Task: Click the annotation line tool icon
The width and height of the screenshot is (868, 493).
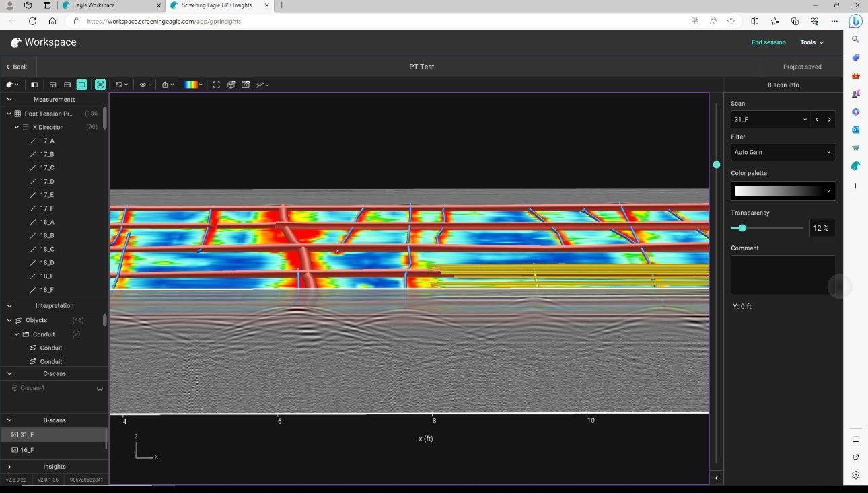Action: (262, 85)
